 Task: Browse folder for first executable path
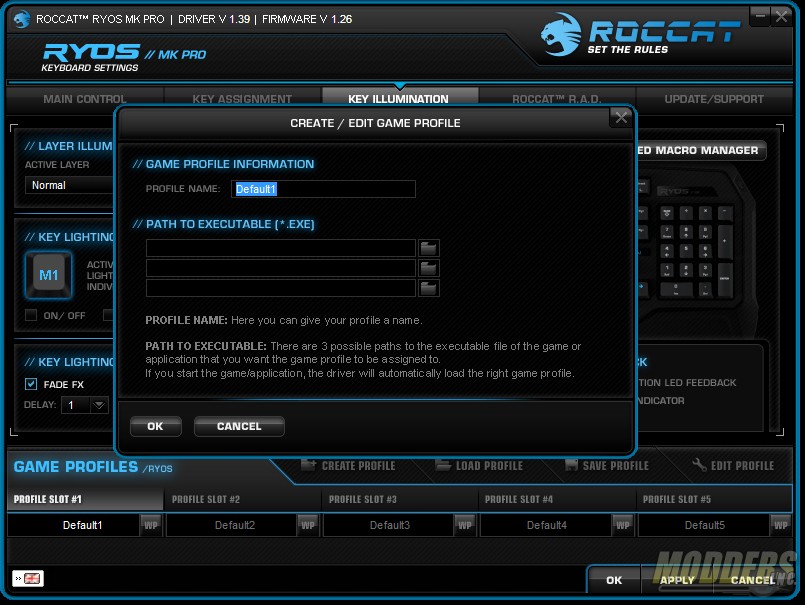click(429, 248)
